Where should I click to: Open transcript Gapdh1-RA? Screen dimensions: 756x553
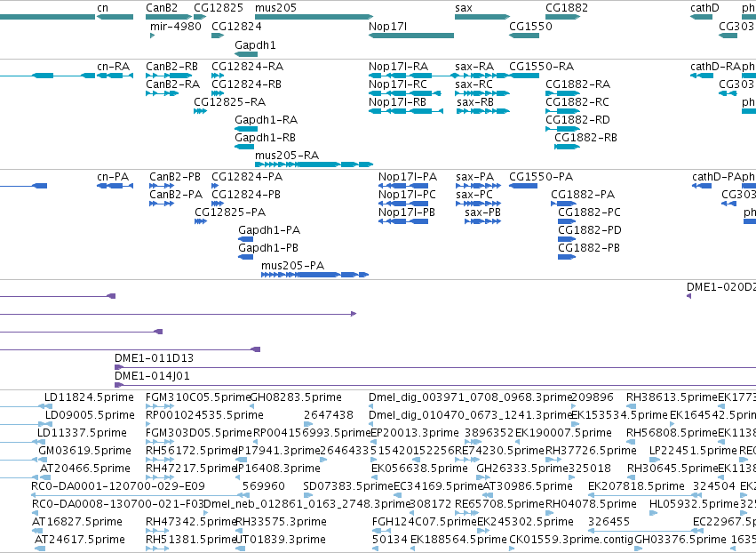[267, 120]
